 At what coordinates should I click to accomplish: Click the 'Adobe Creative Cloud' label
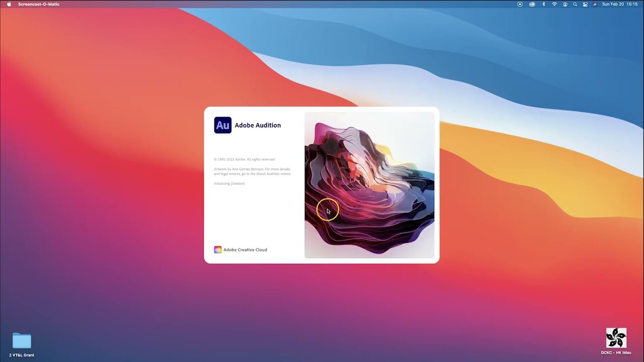(x=245, y=250)
